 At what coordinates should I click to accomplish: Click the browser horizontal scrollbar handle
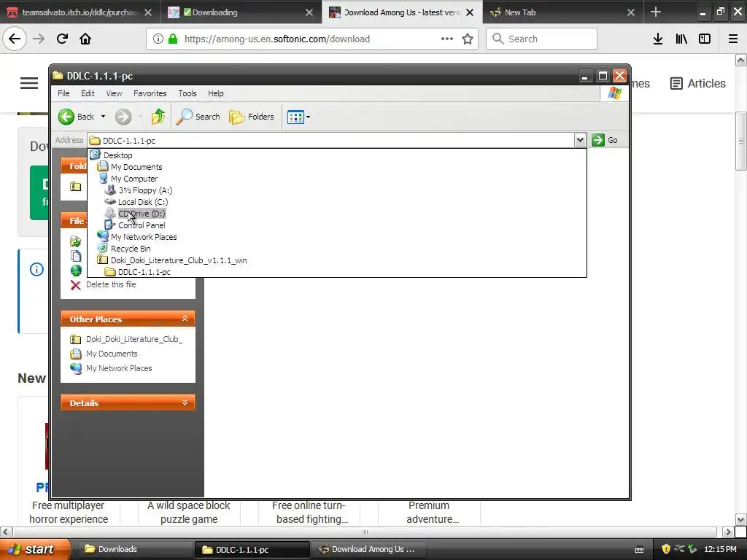(365, 532)
